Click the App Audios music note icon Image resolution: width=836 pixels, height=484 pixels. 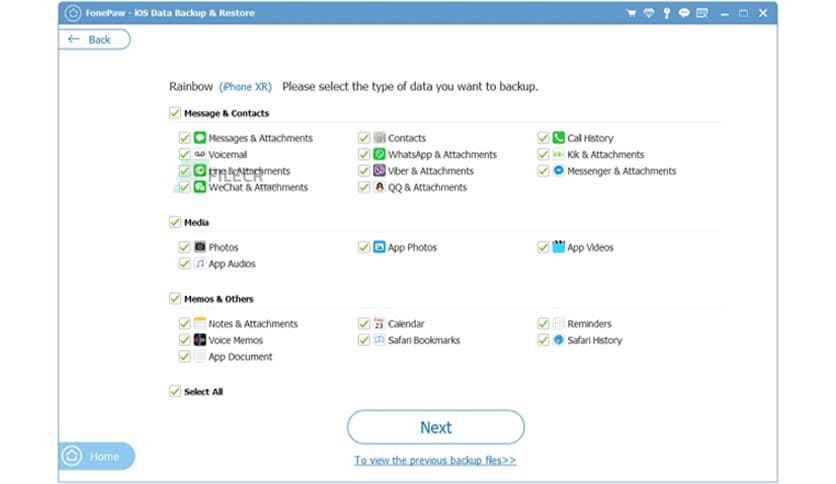pos(200,263)
